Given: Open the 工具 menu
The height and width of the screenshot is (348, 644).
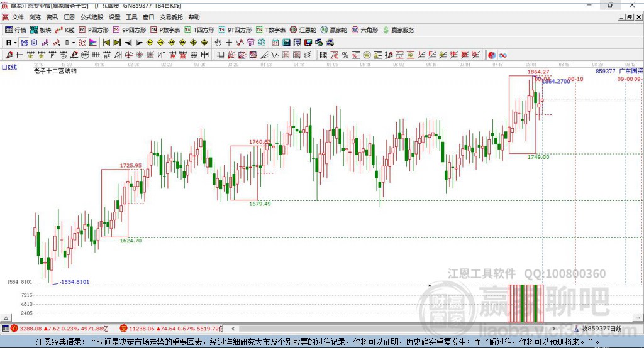Looking at the screenshot, I should pos(131,17).
